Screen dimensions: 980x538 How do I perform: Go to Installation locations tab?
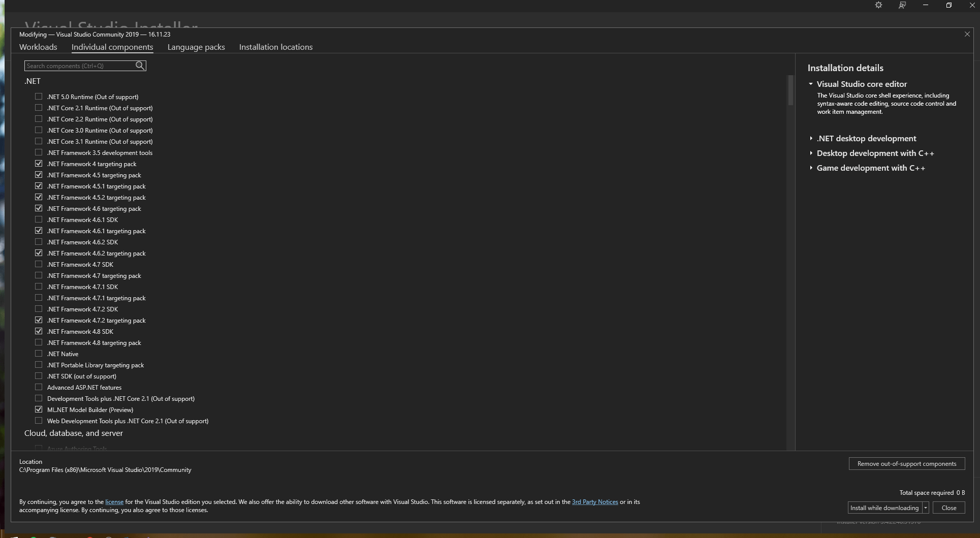[x=276, y=47]
